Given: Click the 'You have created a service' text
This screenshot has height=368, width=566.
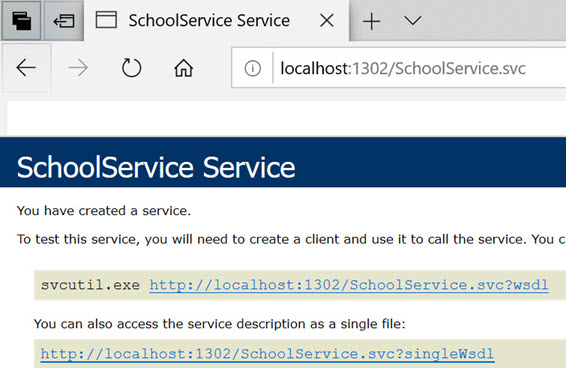Looking at the screenshot, I should pyautogui.click(x=104, y=211).
